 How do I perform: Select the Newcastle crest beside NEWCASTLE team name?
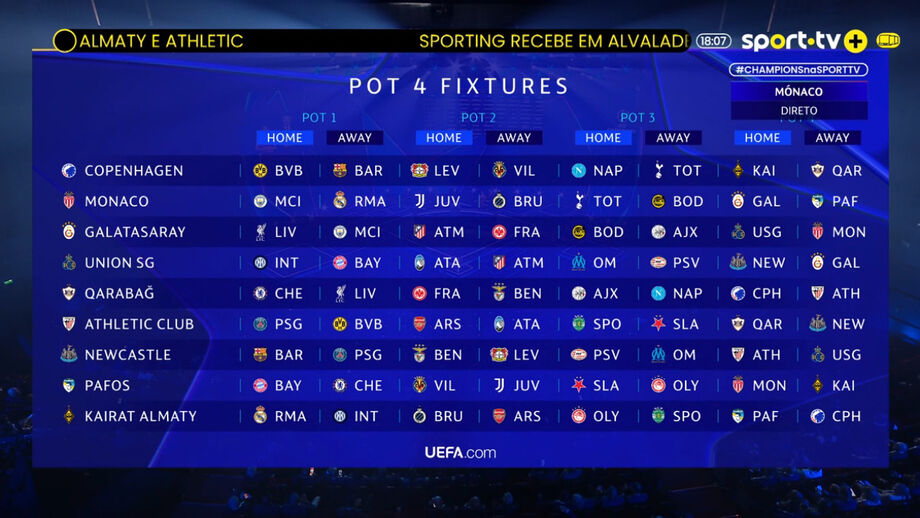click(x=69, y=355)
